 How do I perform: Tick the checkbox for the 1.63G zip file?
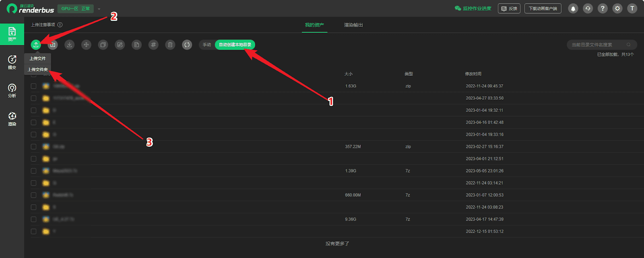(33, 86)
